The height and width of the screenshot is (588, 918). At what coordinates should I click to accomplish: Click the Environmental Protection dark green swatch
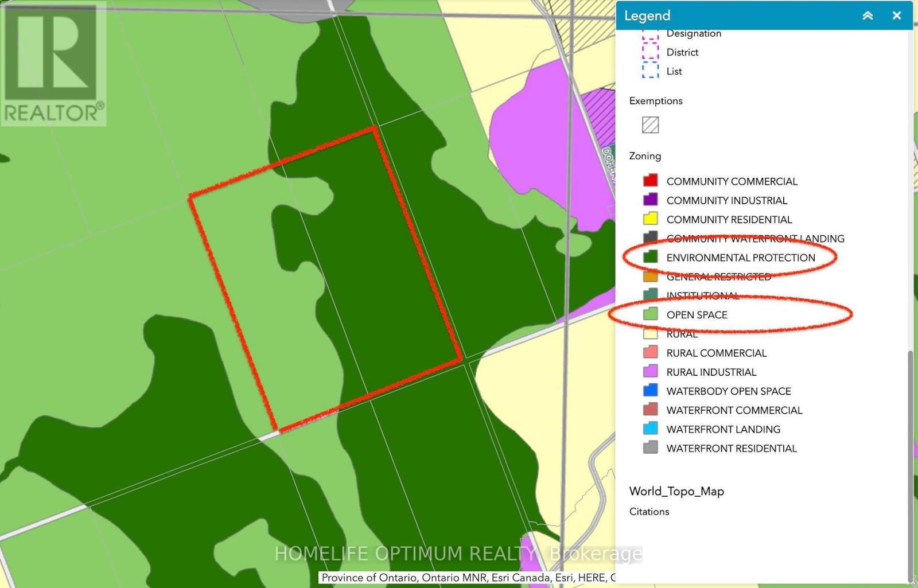[x=650, y=257]
